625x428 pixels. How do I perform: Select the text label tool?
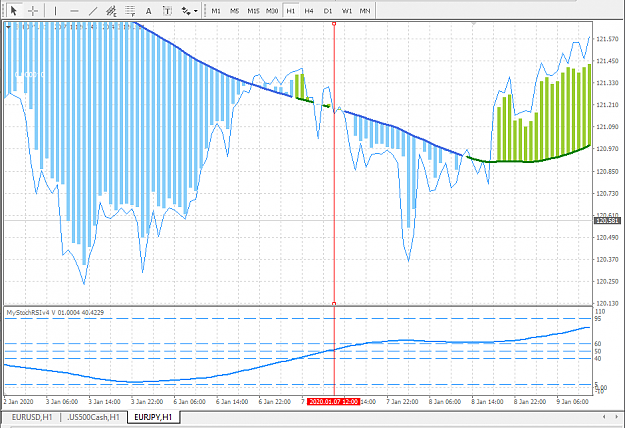[x=167, y=11]
